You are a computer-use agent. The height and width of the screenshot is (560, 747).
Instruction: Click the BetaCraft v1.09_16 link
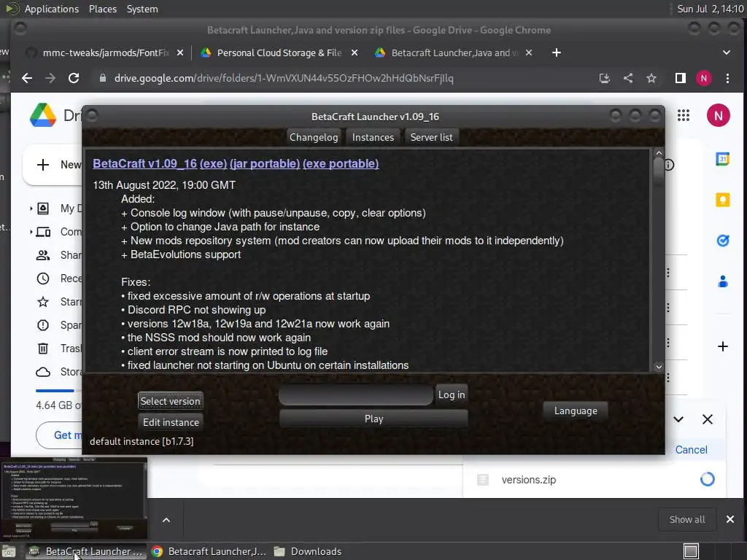click(145, 163)
